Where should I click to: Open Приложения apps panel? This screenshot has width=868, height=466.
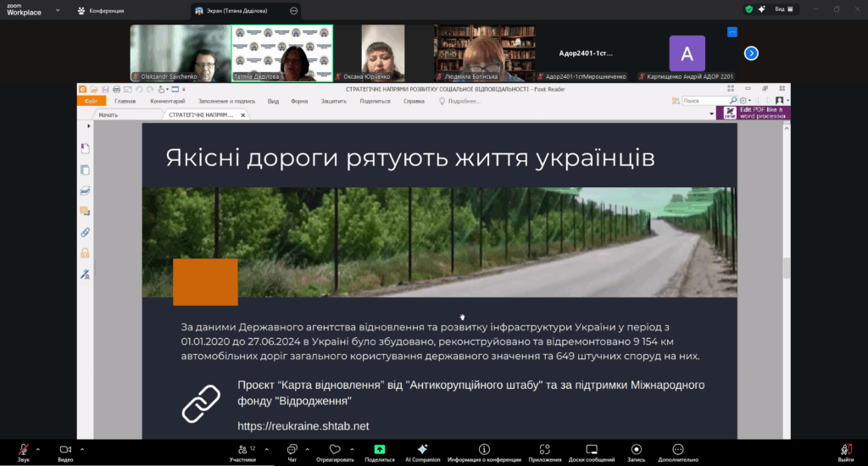tap(544, 450)
